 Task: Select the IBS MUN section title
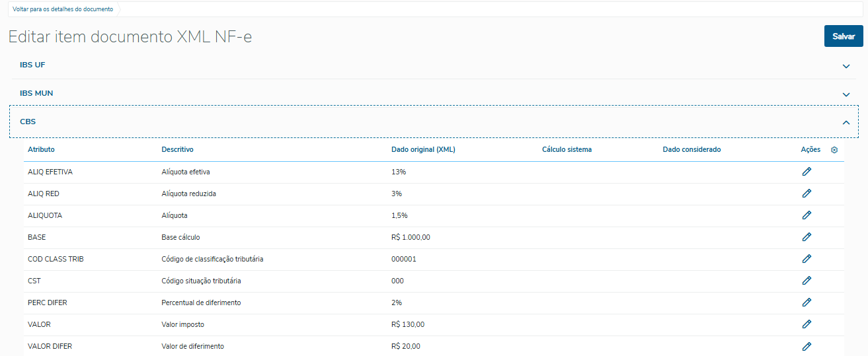36,94
